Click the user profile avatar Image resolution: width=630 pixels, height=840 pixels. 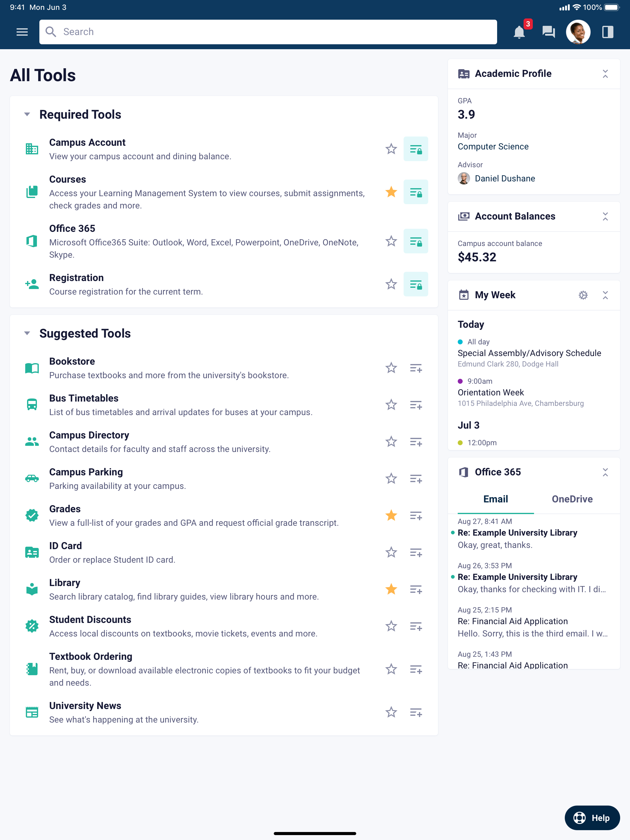click(x=578, y=32)
